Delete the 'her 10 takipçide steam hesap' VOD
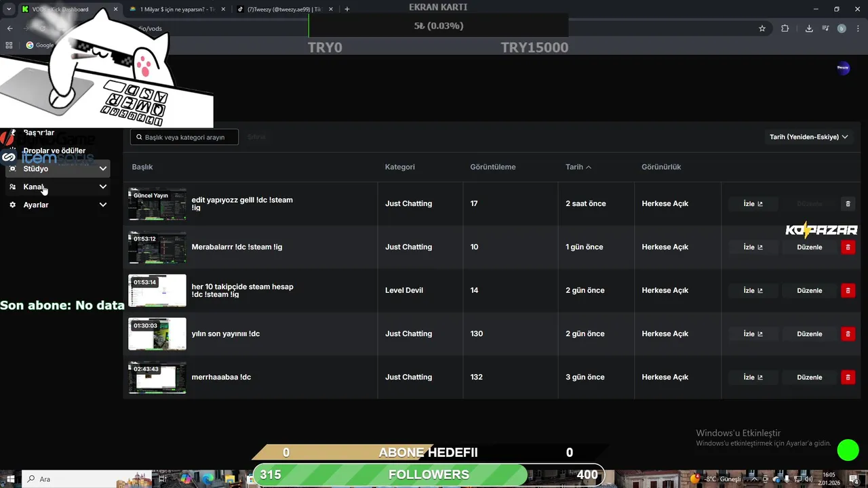Screen dimensions: 868x488 (x=848, y=291)
